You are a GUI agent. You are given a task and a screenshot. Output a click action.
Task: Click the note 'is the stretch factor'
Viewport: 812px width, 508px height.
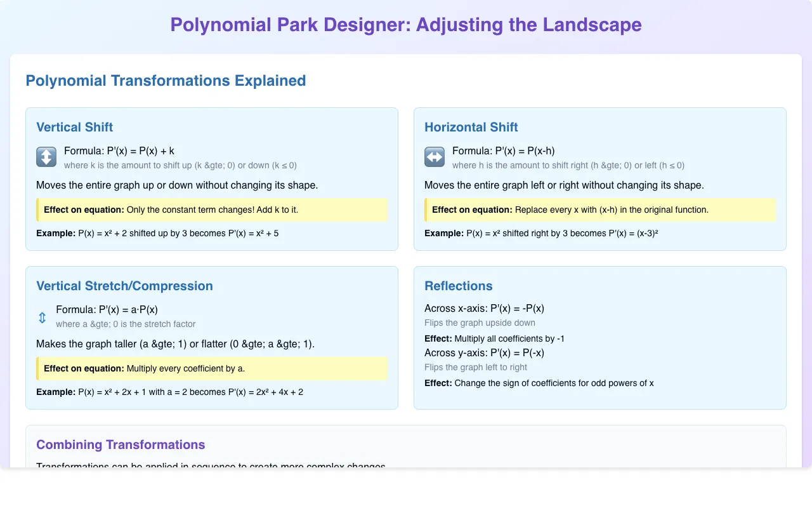(x=126, y=324)
